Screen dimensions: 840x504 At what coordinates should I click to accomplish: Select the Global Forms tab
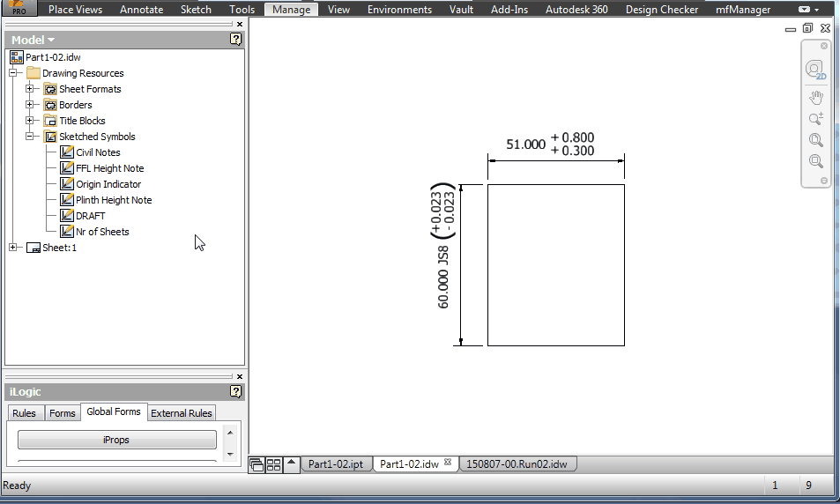tap(114, 411)
